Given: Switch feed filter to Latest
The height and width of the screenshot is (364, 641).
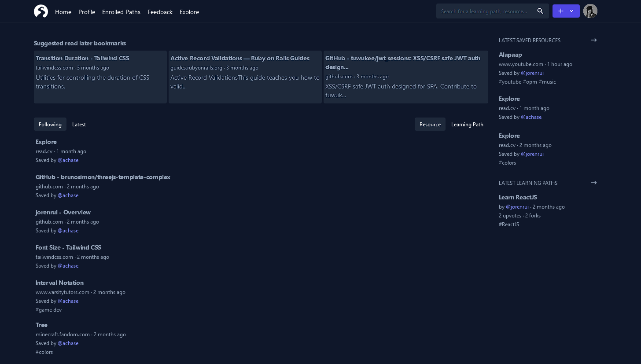Looking at the screenshot, I should 79,124.
